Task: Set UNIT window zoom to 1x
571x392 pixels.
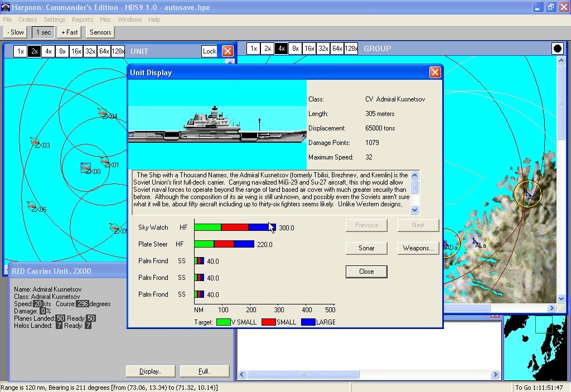Action: point(21,51)
